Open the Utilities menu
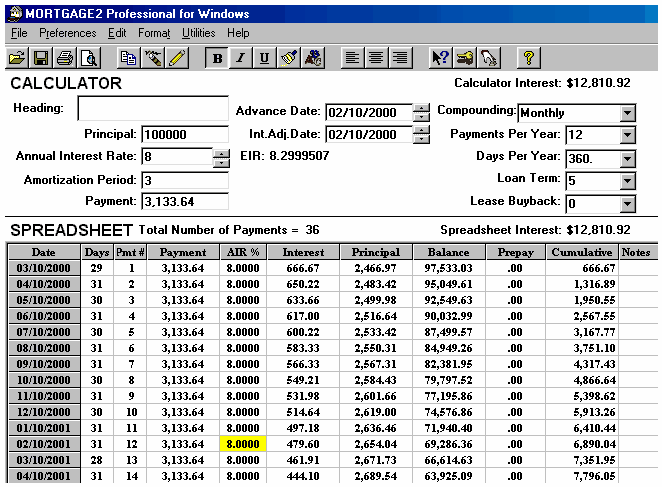This screenshot has width=662, height=487. pyautogui.click(x=198, y=33)
